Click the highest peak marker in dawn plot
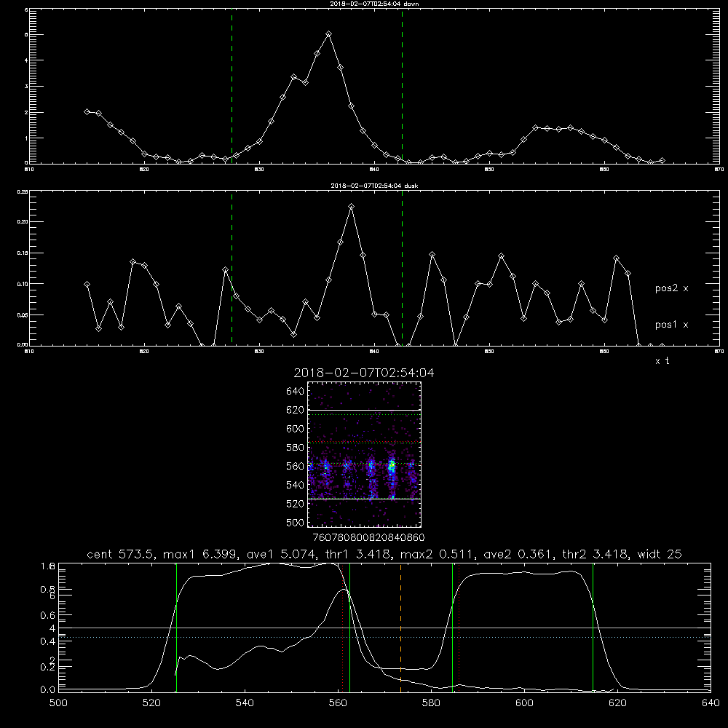Image resolution: width=728 pixels, height=728 pixels. click(x=329, y=34)
